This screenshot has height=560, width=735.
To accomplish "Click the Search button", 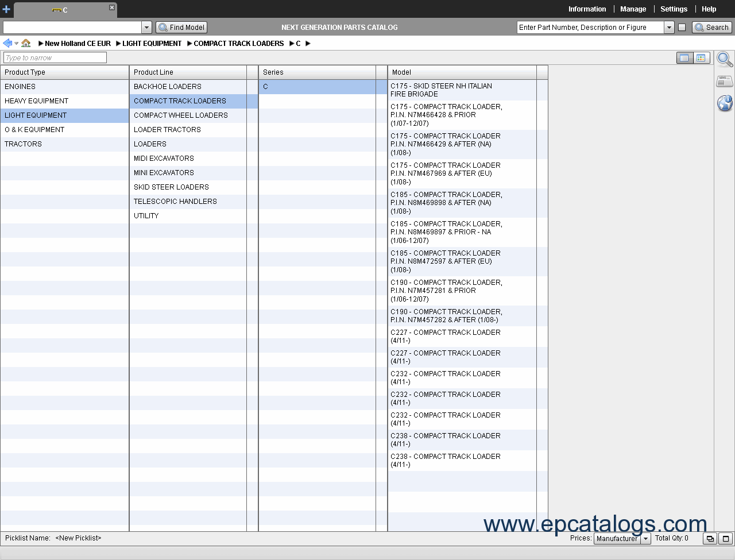I will pos(712,27).
